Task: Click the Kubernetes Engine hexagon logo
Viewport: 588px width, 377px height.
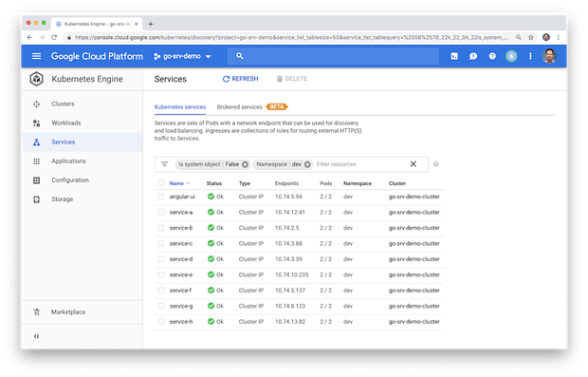Action: [x=36, y=79]
